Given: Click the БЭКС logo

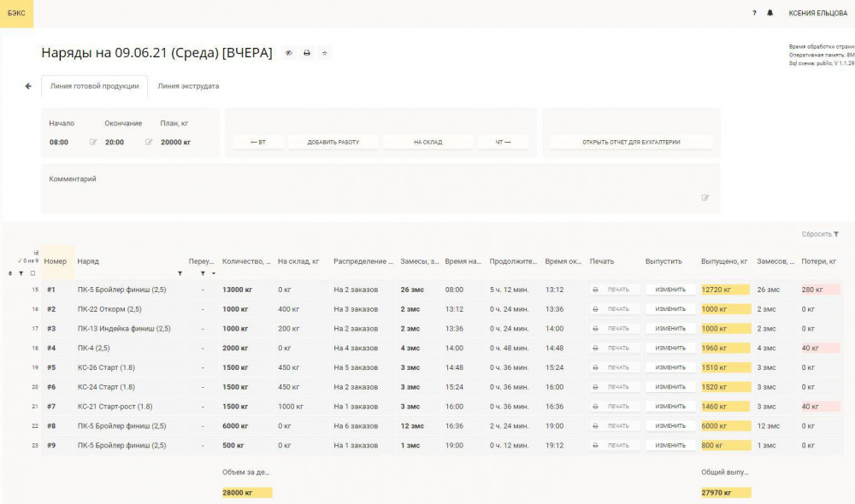Looking at the screenshot, I should 16,14.
